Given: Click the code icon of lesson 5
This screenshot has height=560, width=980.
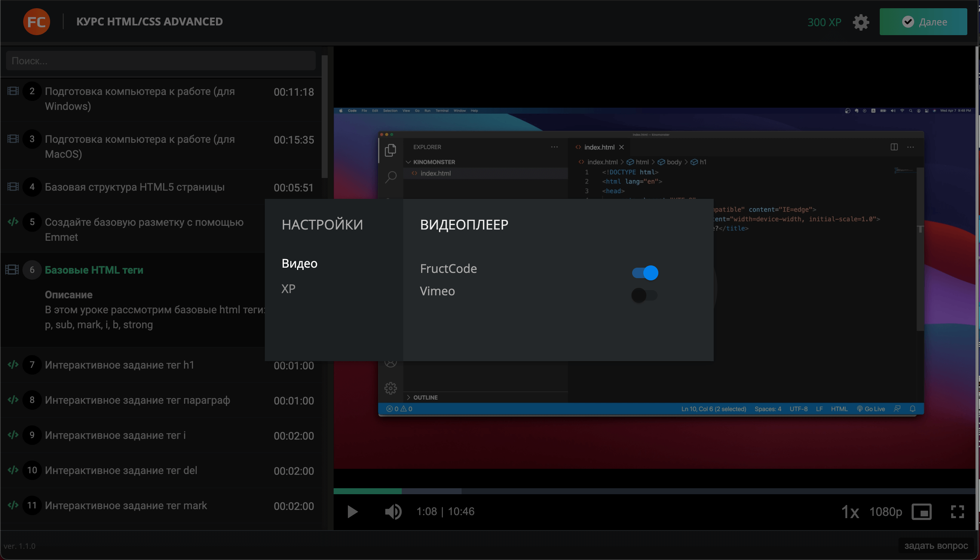Looking at the screenshot, I should pos(13,222).
